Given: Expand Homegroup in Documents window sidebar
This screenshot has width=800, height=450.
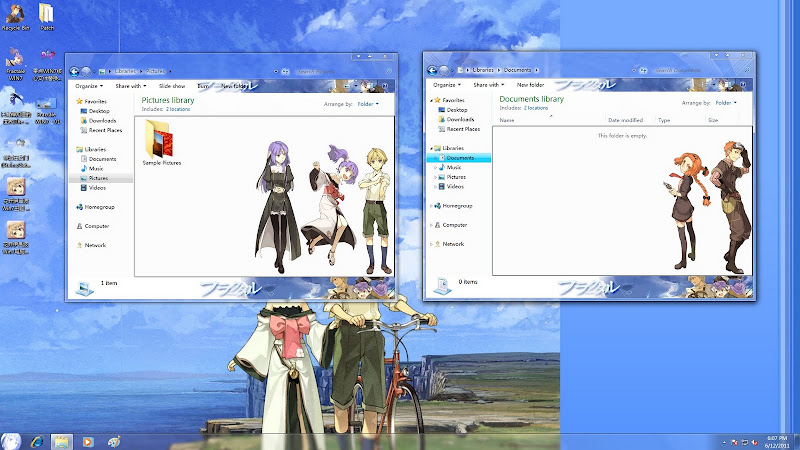Looking at the screenshot, I should tap(431, 206).
